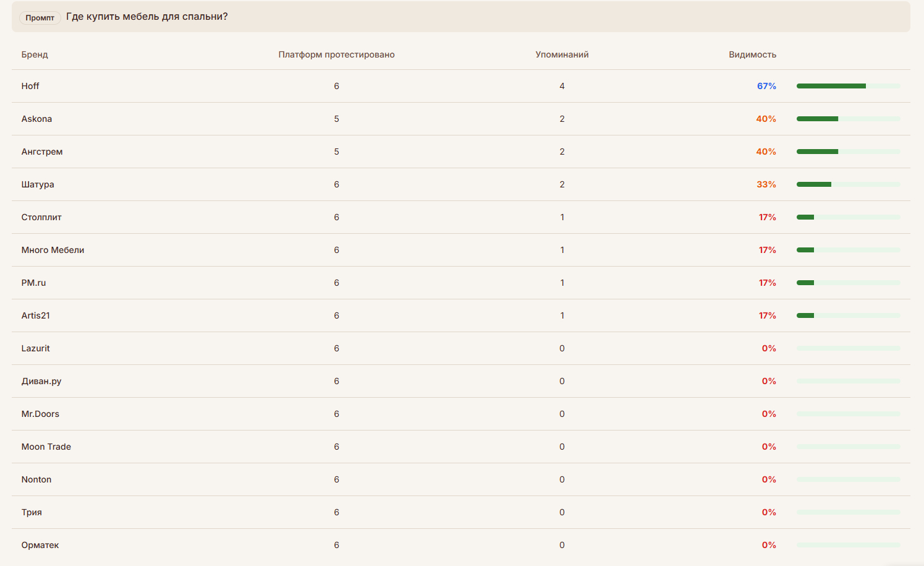The image size is (924, 566).
Task: Click the Lazurit empty visibility bar
Action: tap(848, 348)
